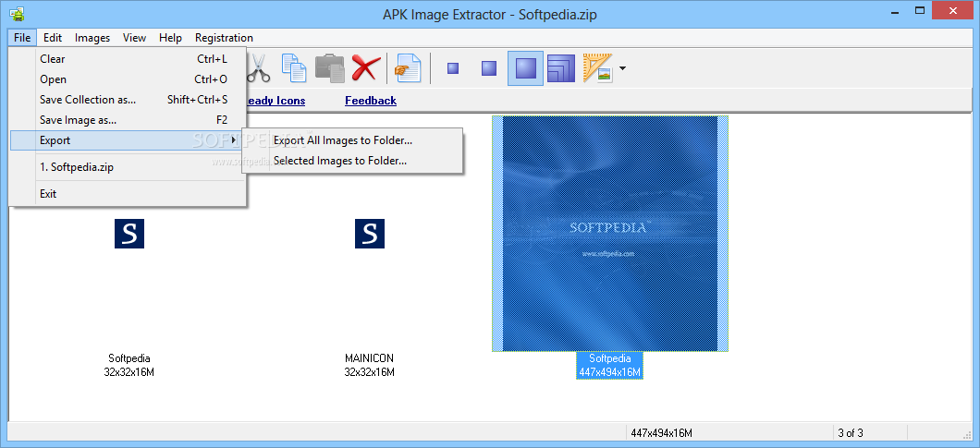Click the window resize grip corner
This screenshot has height=448, width=980.
pyautogui.click(x=967, y=433)
